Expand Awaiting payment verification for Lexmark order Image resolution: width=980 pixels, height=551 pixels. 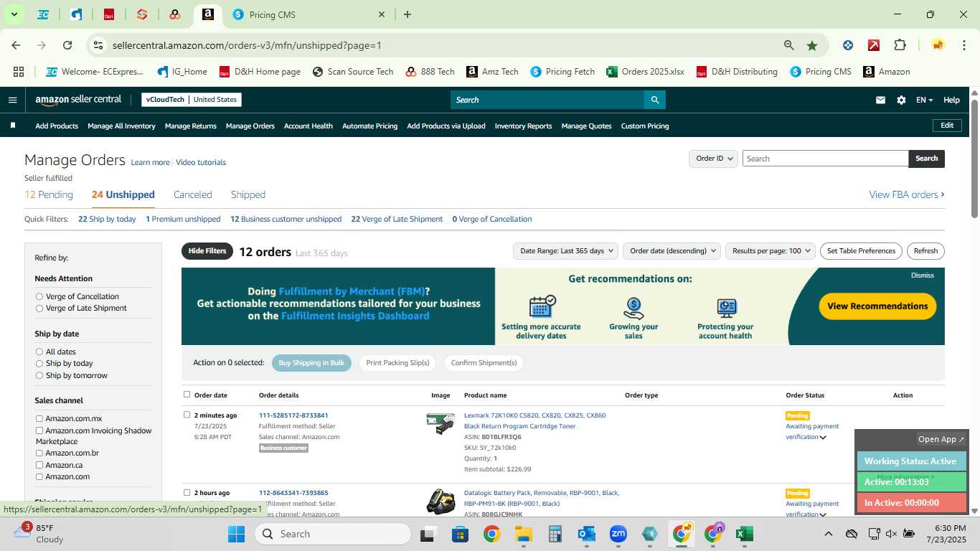823,437
